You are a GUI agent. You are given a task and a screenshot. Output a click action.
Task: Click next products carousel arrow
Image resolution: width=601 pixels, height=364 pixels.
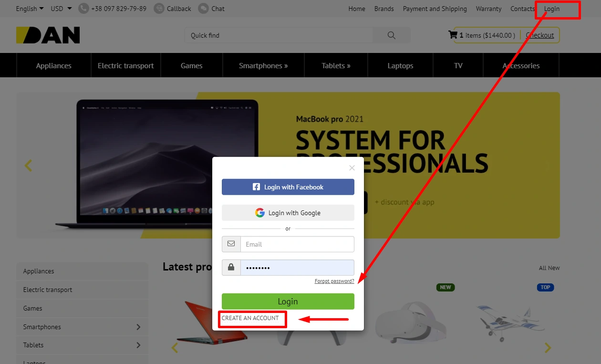coord(548,348)
